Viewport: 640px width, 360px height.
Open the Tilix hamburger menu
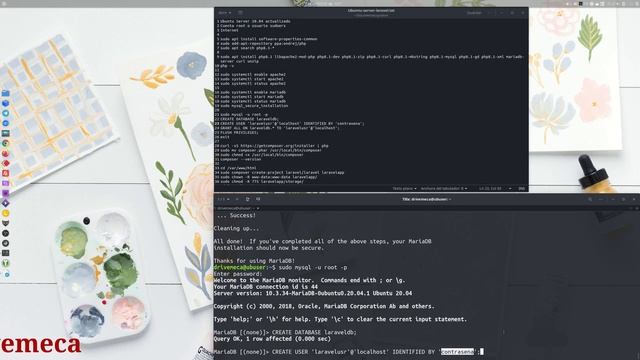point(601,199)
